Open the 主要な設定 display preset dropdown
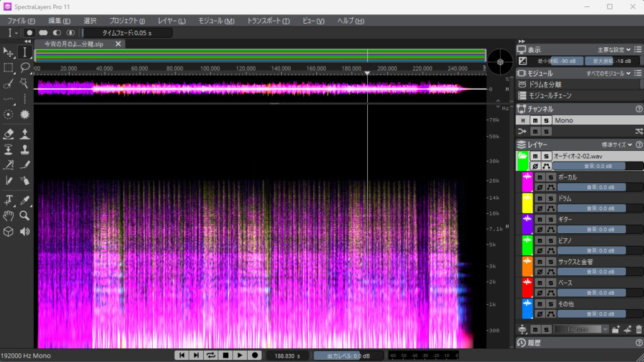The height and width of the screenshot is (362, 644). pos(614,50)
